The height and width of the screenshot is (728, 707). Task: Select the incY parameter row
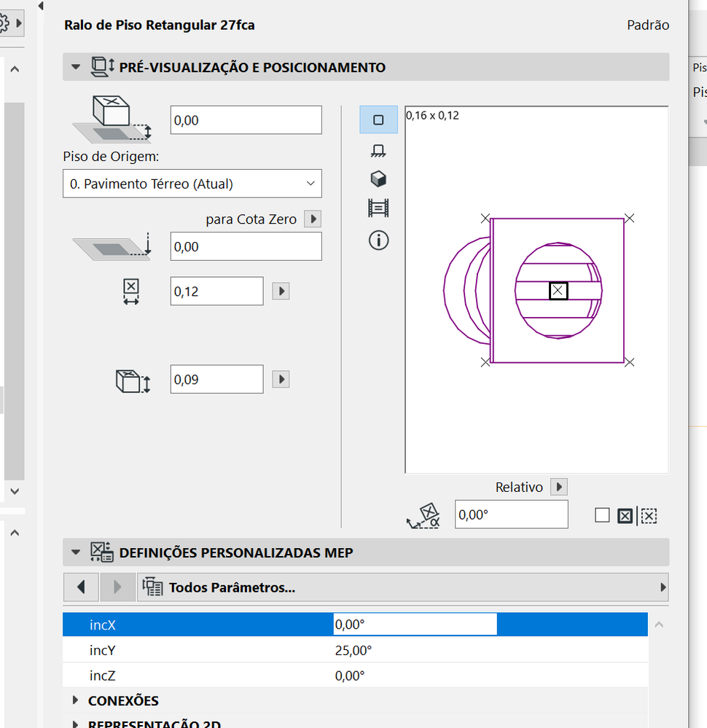point(356,650)
